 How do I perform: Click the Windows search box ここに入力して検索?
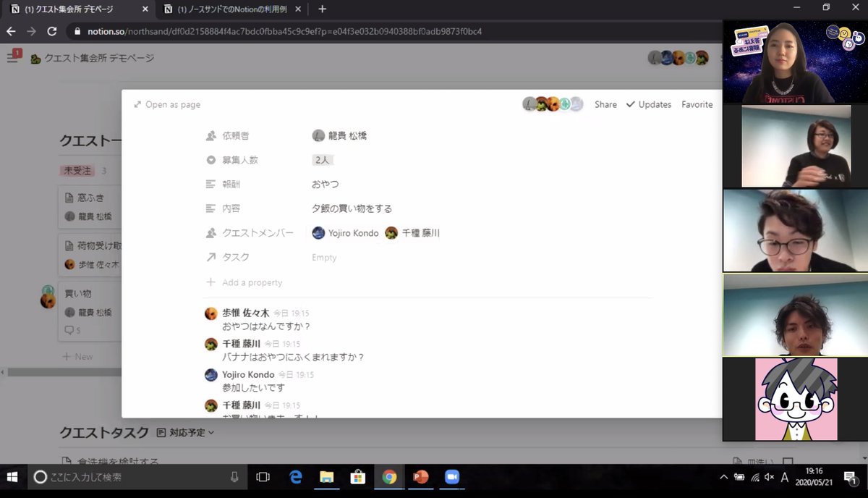[x=137, y=477]
